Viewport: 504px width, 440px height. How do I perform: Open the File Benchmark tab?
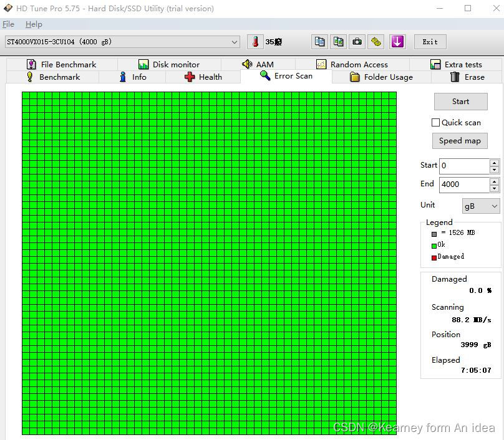(x=62, y=65)
